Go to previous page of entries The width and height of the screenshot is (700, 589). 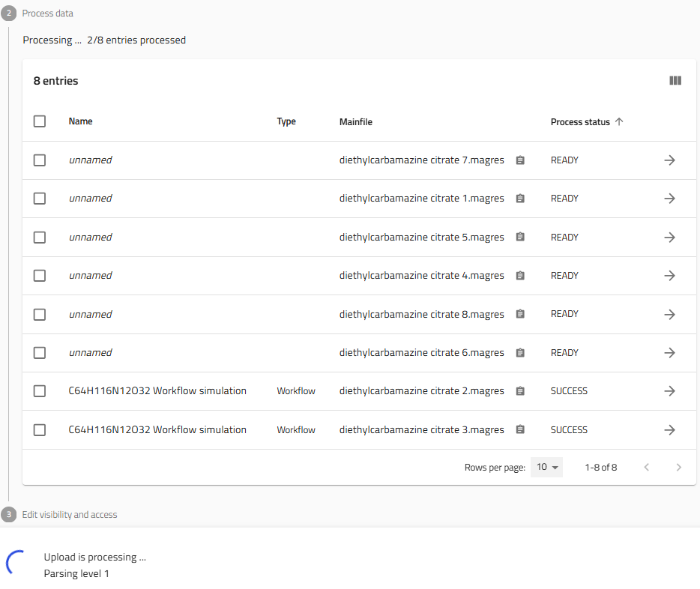coord(647,467)
